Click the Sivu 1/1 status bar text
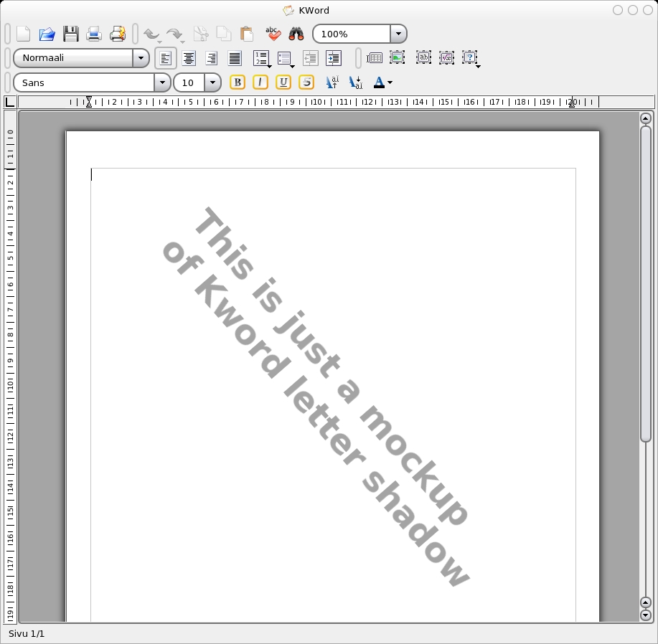The width and height of the screenshot is (658, 644). [x=27, y=633]
